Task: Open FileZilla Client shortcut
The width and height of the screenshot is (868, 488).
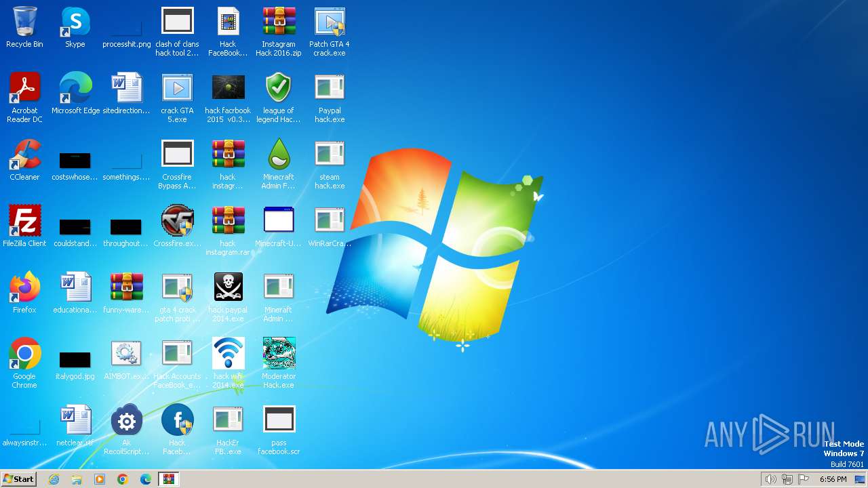Action: tap(24, 221)
